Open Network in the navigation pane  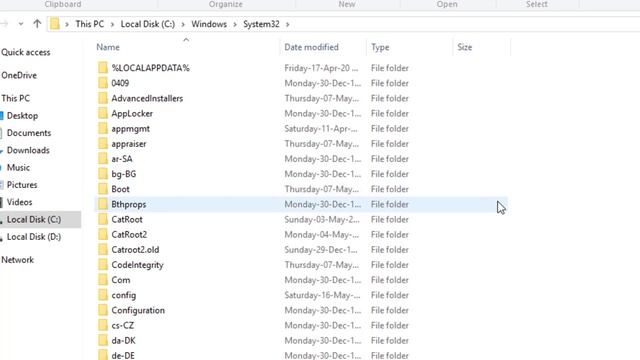(x=18, y=260)
